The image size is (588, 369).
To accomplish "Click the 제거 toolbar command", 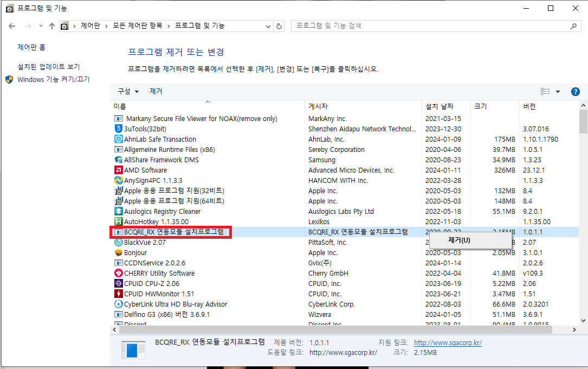I will pyautogui.click(x=156, y=91).
